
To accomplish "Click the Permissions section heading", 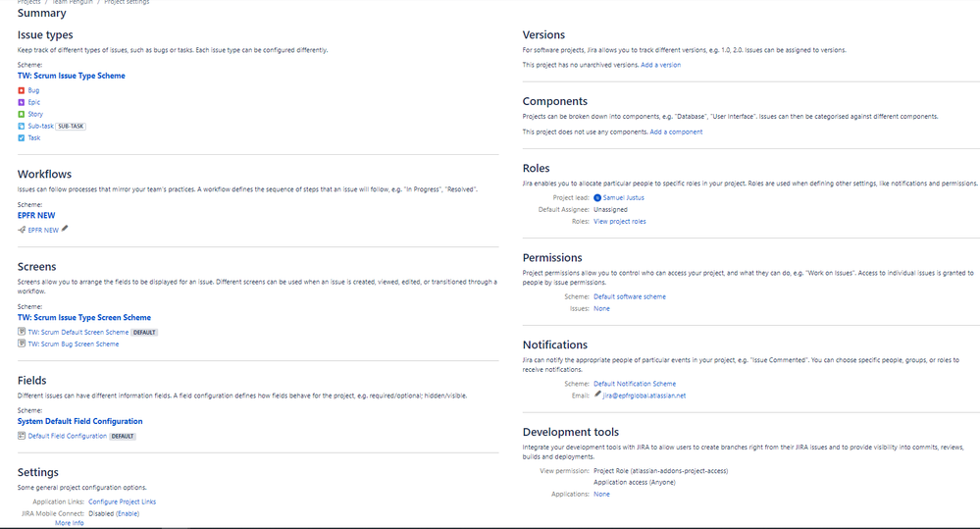I will [552, 257].
